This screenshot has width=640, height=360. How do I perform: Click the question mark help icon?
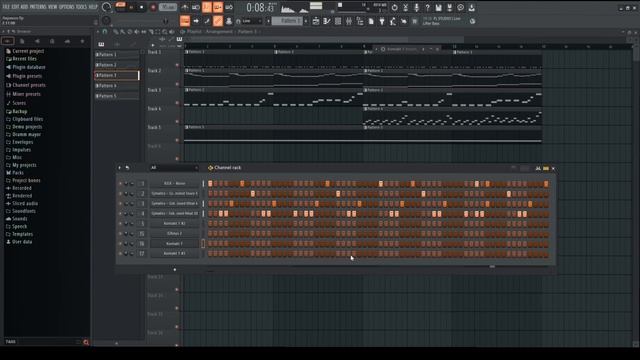tap(427, 7)
